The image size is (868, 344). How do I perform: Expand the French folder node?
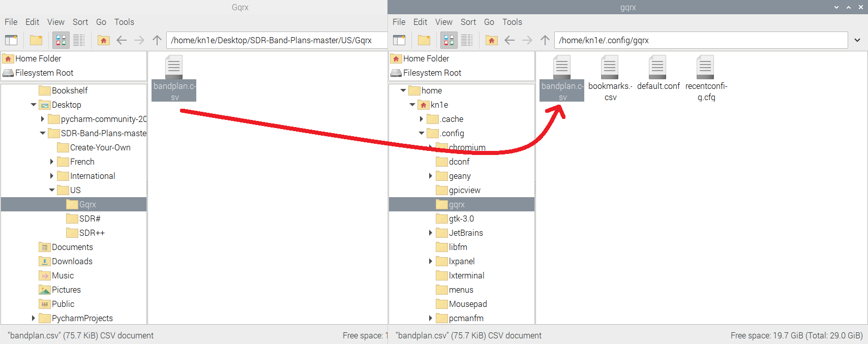click(x=52, y=162)
